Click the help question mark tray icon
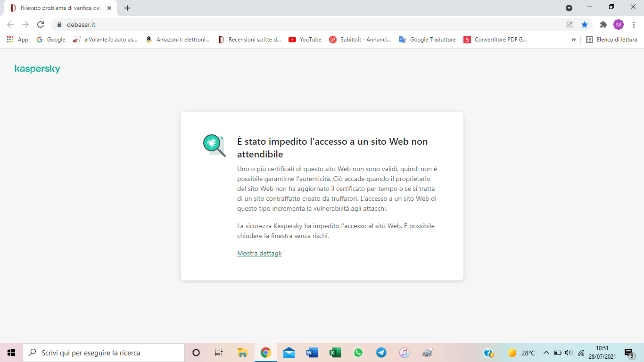Screen dimensions: 644x362 pos(489,353)
